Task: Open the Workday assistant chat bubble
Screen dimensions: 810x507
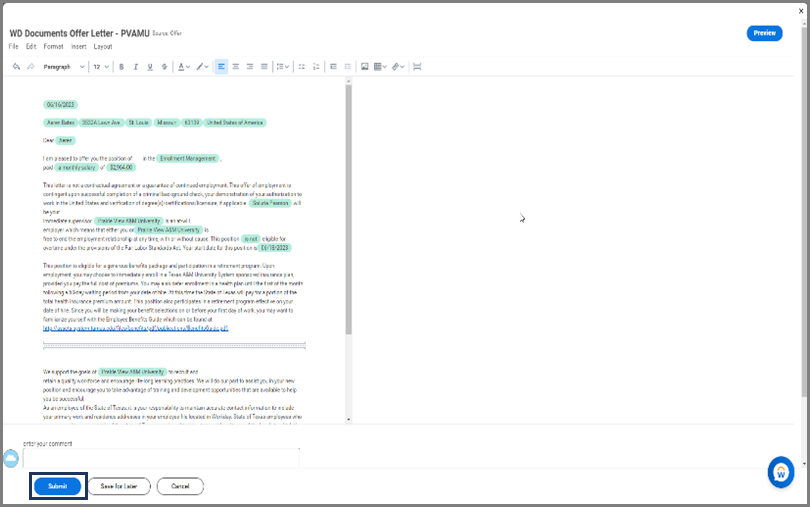Action: pos(780,472)
